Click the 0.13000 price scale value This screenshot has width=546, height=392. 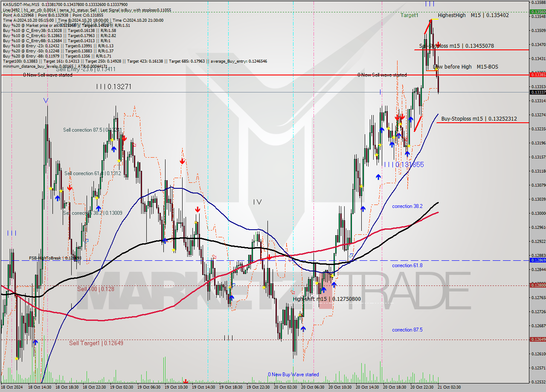pyautogui.click(x=539, y=213)
